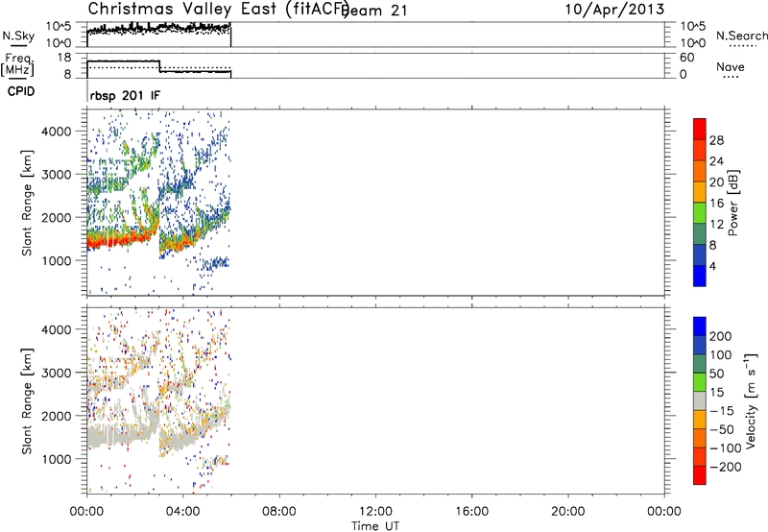Click the 'Velocity [m s⁻¹]' colorbar label
Screen dimensions: 768x532
click(x=751, y=400)
